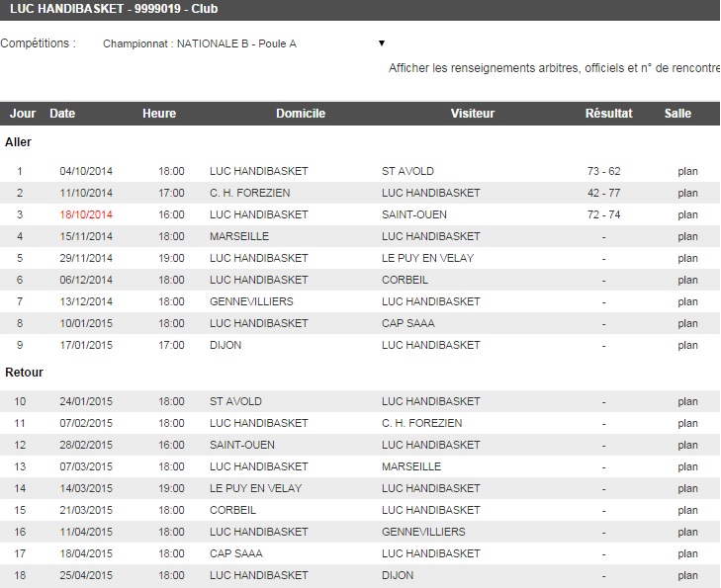Select result 73 - 62
The width and height of the screenshot is (721, 588).
tap(603, 171)
